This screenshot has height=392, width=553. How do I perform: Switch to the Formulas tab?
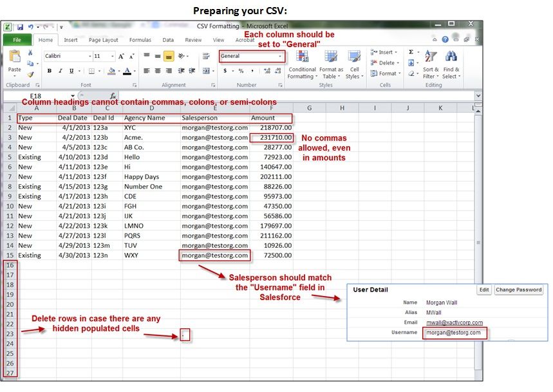pos(140,40)
